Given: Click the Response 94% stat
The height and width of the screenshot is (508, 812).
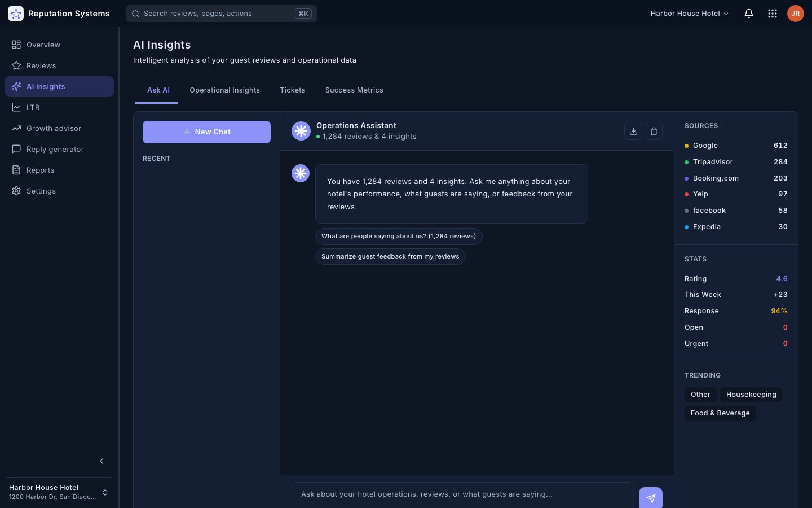Looking at the screenshot, I should pyautogui.click(x=736, y=311).
